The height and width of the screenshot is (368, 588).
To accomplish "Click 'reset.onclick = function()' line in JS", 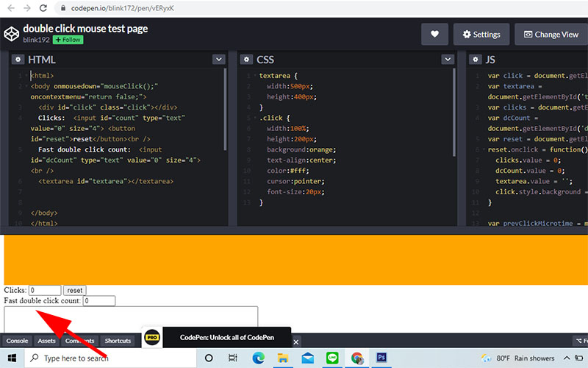I will 538,149.
